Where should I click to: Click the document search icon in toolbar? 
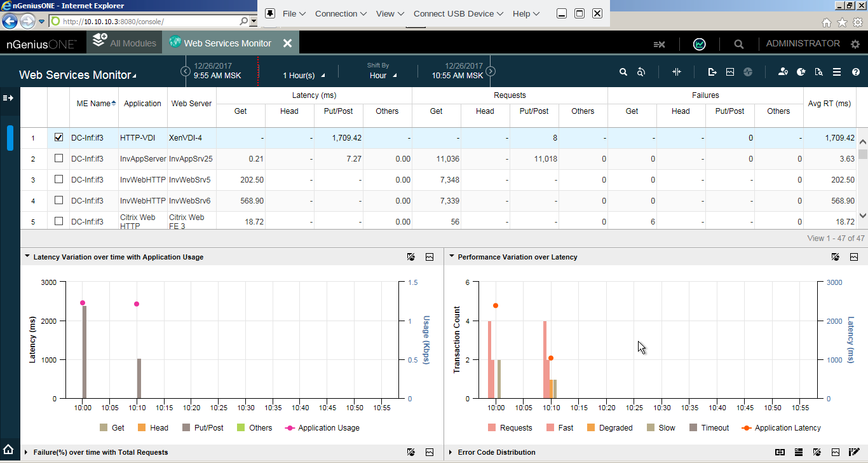819,73
